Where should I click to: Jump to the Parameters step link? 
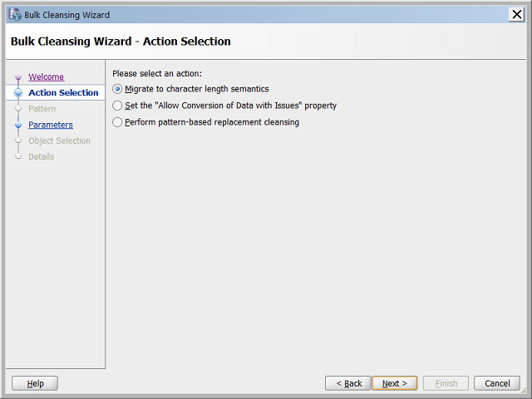(x=51, y=125)
